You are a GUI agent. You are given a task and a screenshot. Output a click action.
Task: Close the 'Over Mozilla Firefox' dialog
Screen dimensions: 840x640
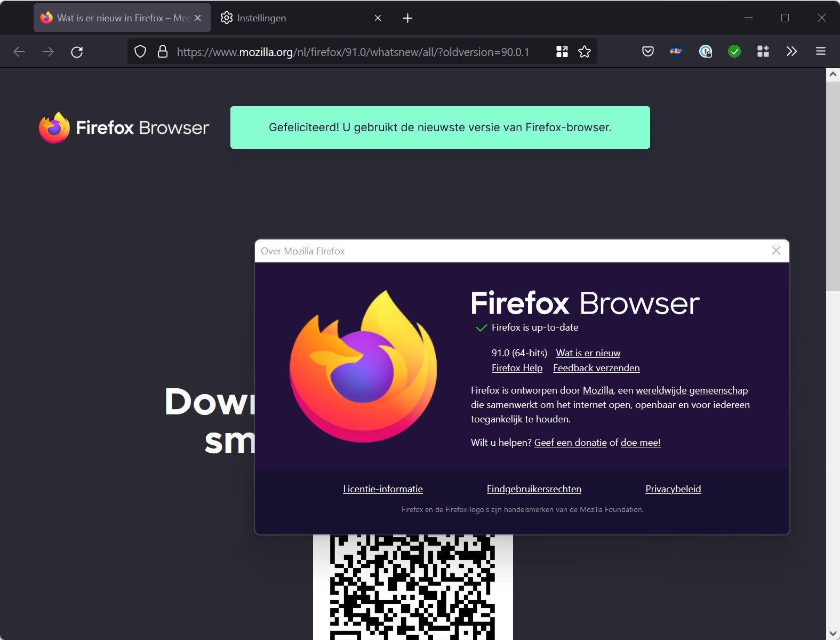(x=776, y=251)
